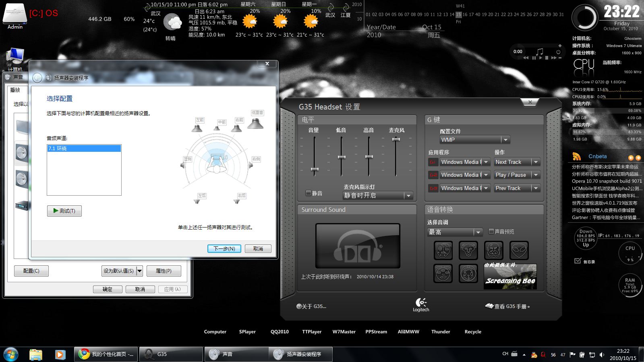Switch to G35 window on taskbar
The width and height of the screenshot is (644, 362).
coord(171,354)
